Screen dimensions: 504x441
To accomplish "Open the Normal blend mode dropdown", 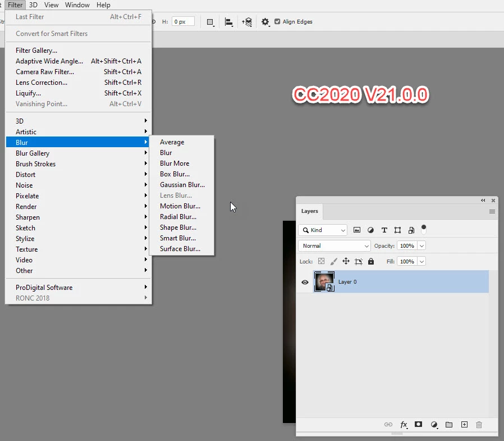I will click(335, 245).
